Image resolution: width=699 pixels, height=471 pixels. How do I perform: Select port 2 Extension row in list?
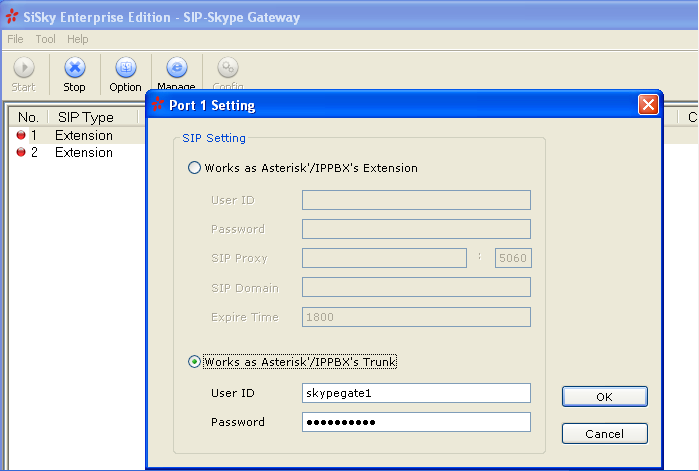(x=84, y=153)
